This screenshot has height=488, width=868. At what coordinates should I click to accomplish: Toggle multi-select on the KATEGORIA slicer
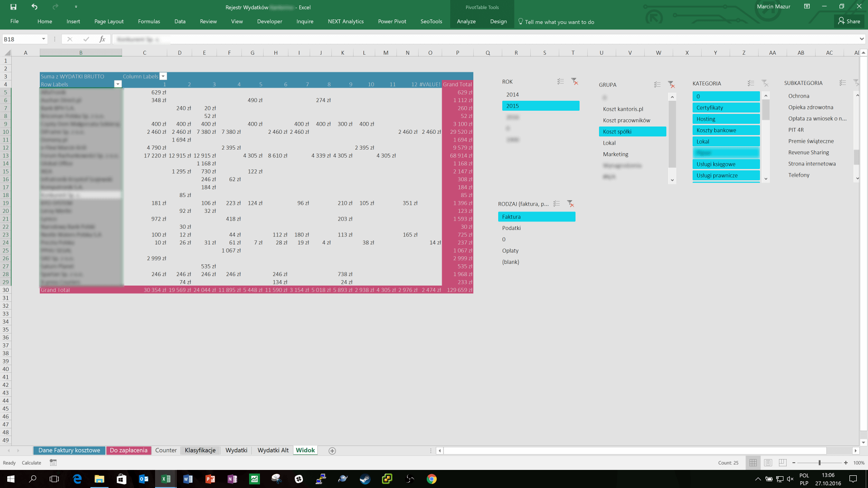coord(750,83)
